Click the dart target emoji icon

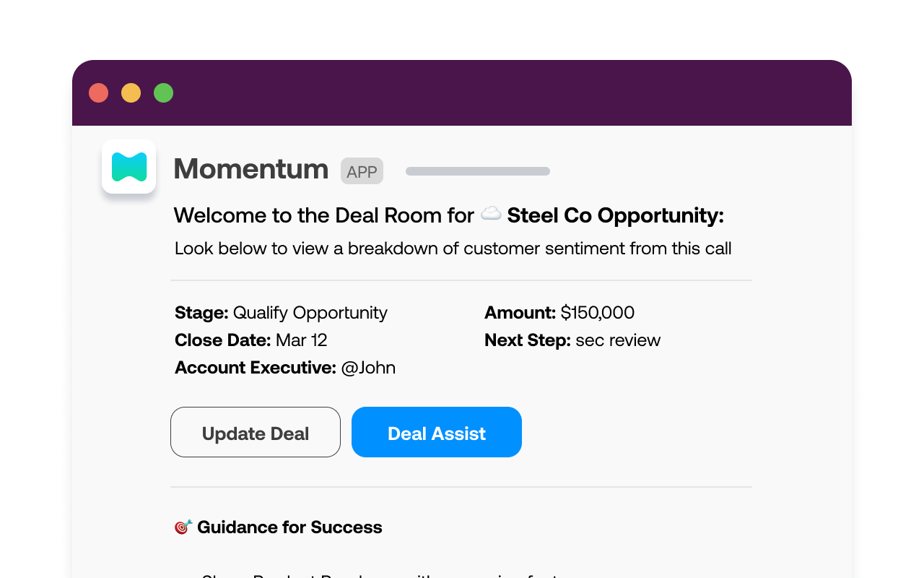pos(183,527)
